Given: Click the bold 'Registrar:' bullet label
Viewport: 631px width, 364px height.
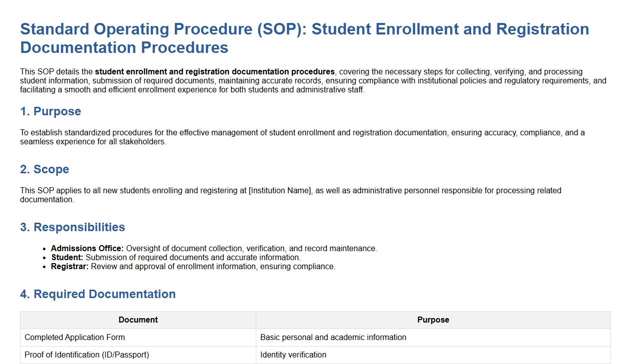Looking at the screenshot, I should pos(69,267).
